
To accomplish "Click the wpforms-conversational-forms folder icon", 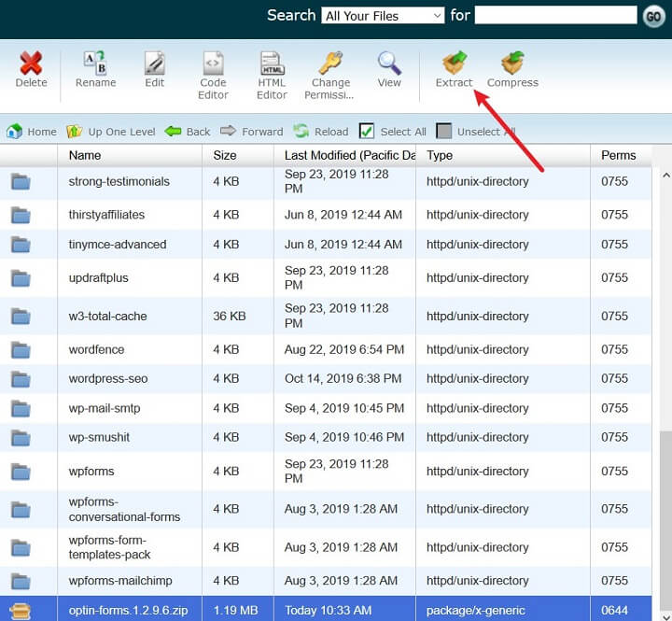I will pyautogui.click(x=21, y=510).
